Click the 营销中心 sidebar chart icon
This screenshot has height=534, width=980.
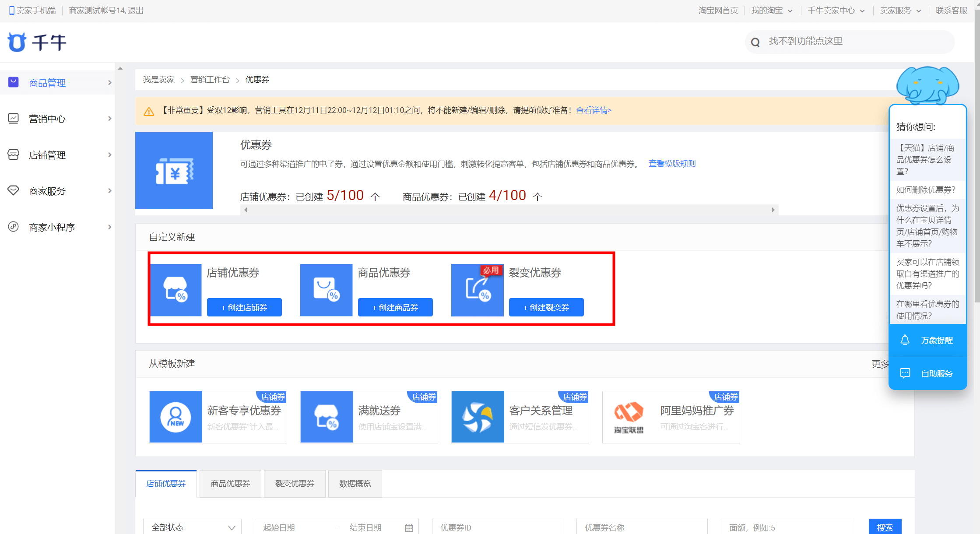coord(14,118)
